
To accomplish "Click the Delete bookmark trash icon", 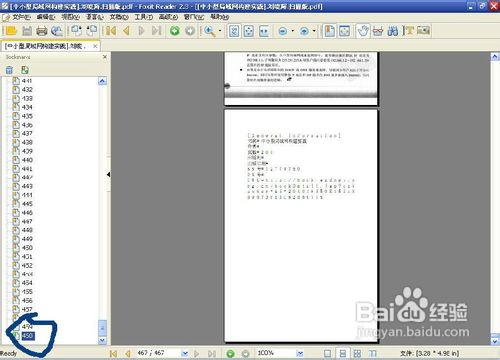I will pos(9,70).
